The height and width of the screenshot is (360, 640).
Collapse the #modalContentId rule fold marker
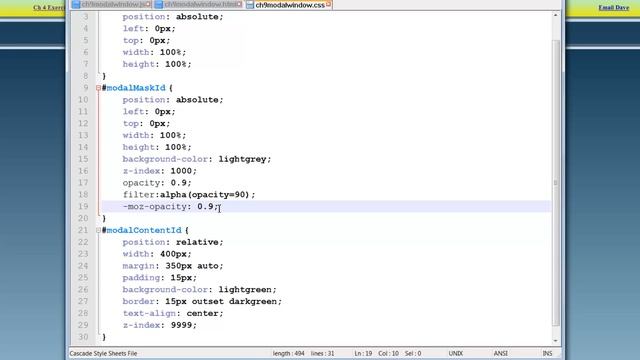click(98, 230)
